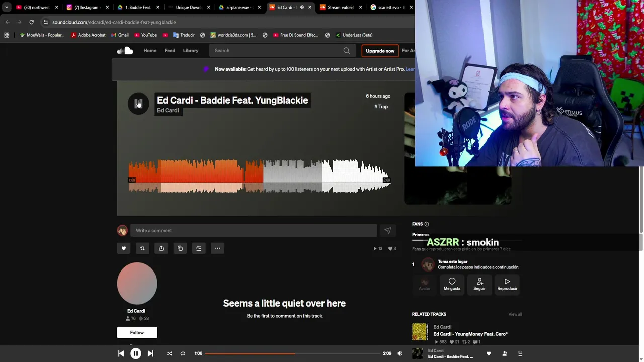Click the volume speaker icon
The height and width of the screenshot is (362, 644).
[400, 353]
